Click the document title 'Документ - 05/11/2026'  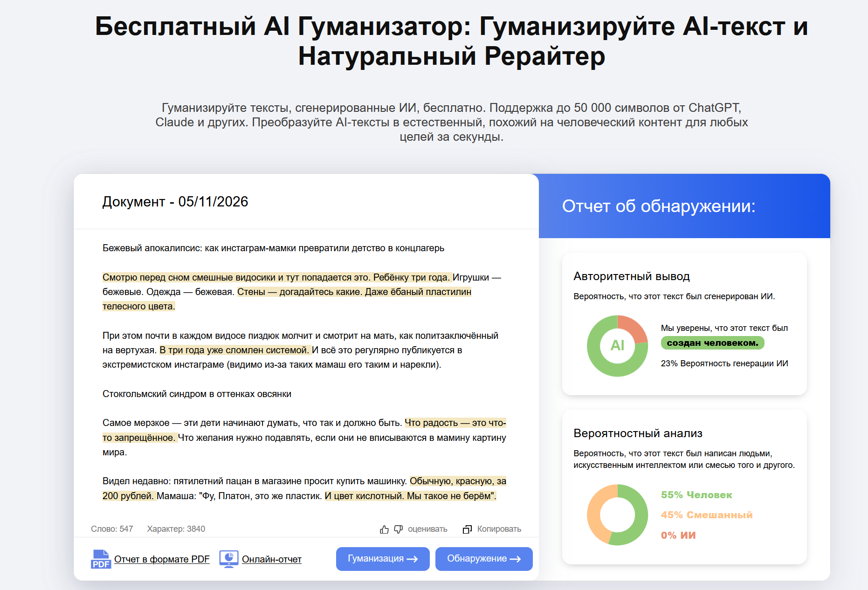click(175, 201)
